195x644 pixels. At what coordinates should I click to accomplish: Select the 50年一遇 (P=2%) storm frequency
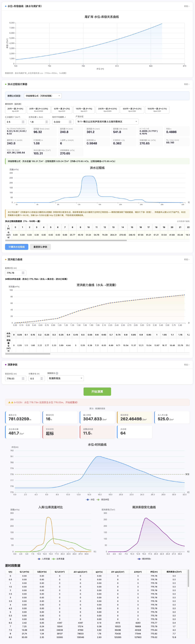coord(62,110)
